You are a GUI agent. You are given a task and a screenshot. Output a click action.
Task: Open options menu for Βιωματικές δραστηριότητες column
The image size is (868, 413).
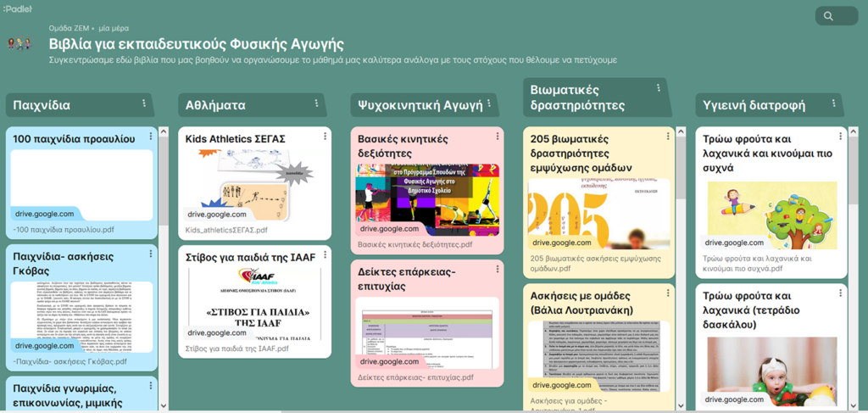(658, 89)
